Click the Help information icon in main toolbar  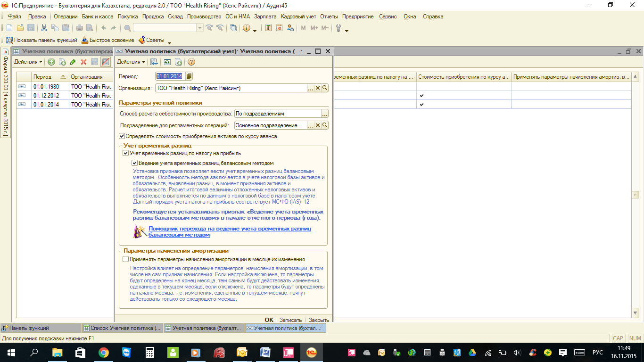point(246,28)
